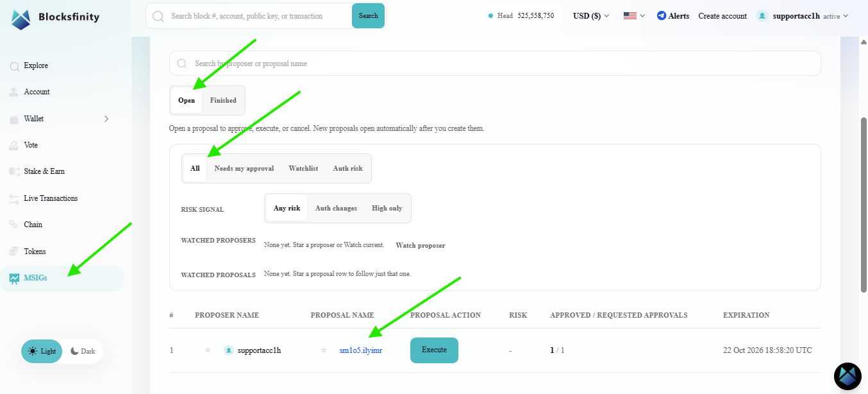Click the Explore sidebar icon

click(14, 65)
